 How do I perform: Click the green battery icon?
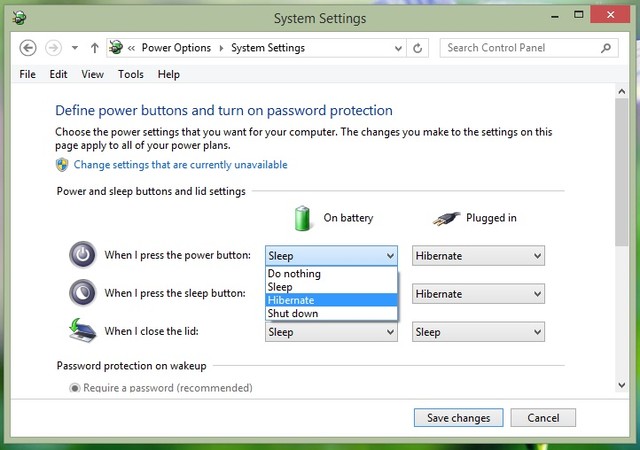tap(302, 218)
